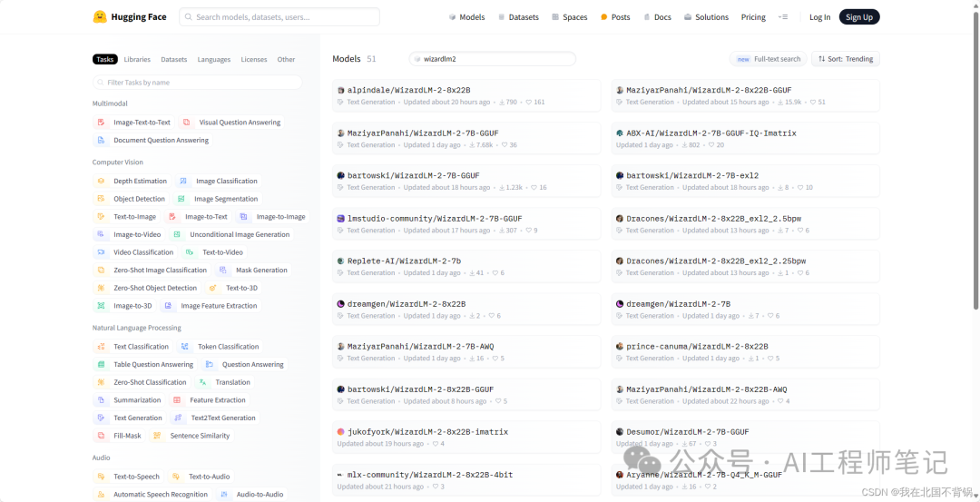The height and width of the screenshot is (502, 980).
Task: Select the Table Question Answering icon
Action: click(x=102, y=364)
